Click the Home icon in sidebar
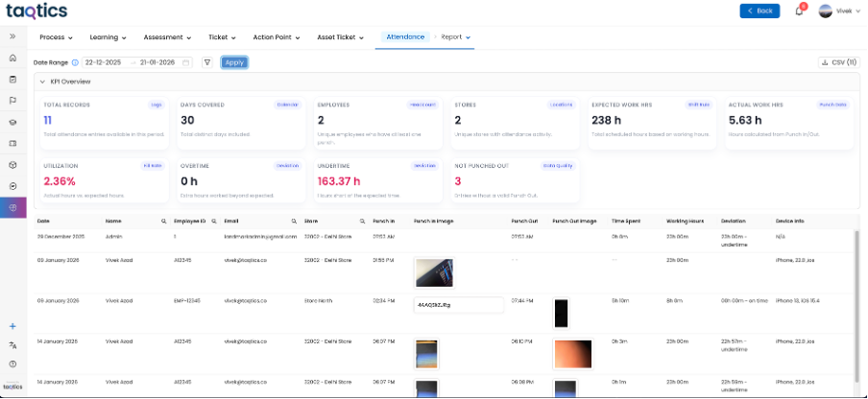 point(12,58)
